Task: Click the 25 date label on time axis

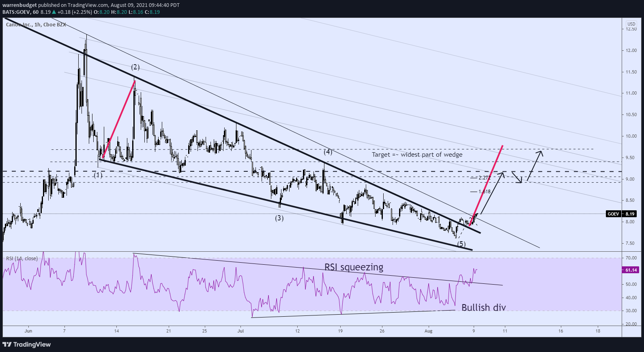Action: (204, 331)
